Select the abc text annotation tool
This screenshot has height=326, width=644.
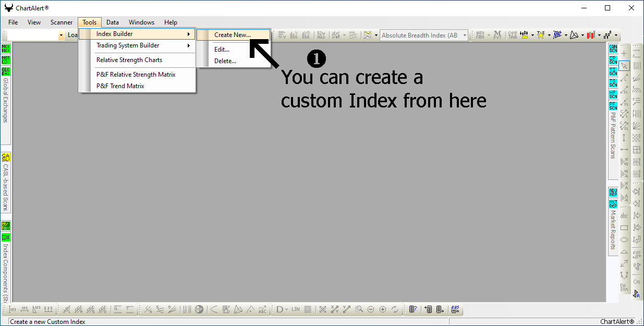624,215
